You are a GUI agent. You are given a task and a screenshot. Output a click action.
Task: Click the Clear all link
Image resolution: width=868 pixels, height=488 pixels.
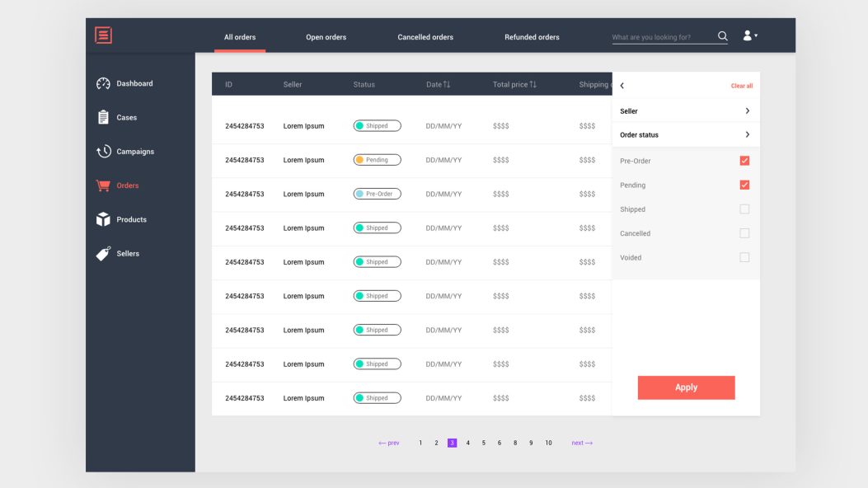[x=741, y=85]
